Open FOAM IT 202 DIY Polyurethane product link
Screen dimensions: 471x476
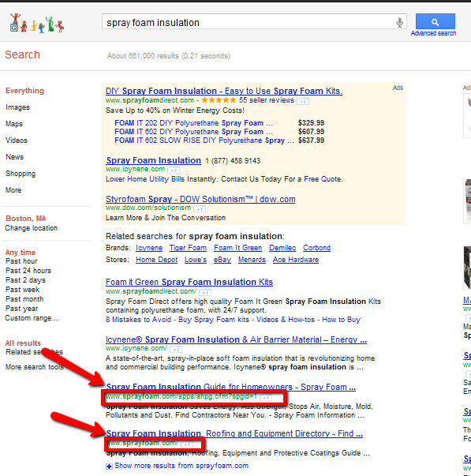pyautogui.click(x=193, y=123)
